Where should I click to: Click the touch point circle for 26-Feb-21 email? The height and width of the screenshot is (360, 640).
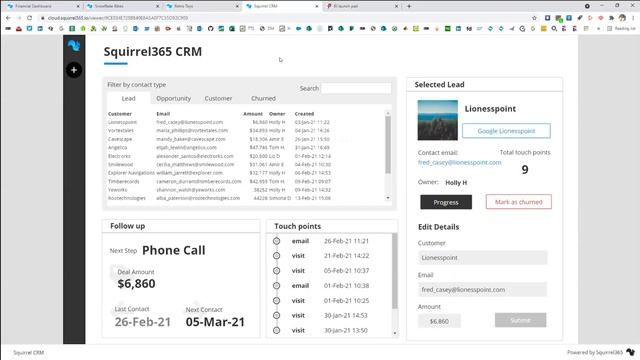[x=276, y=241]
